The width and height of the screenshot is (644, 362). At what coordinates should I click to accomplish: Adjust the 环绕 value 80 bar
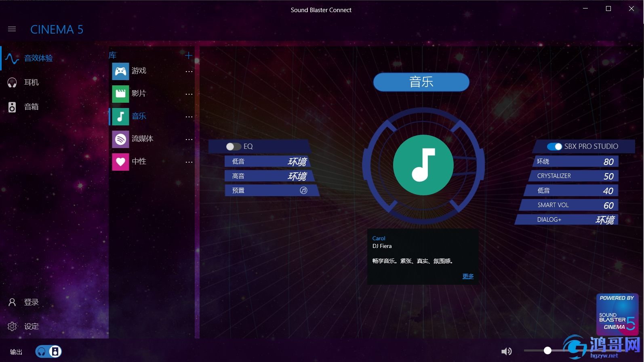point(576,161)
